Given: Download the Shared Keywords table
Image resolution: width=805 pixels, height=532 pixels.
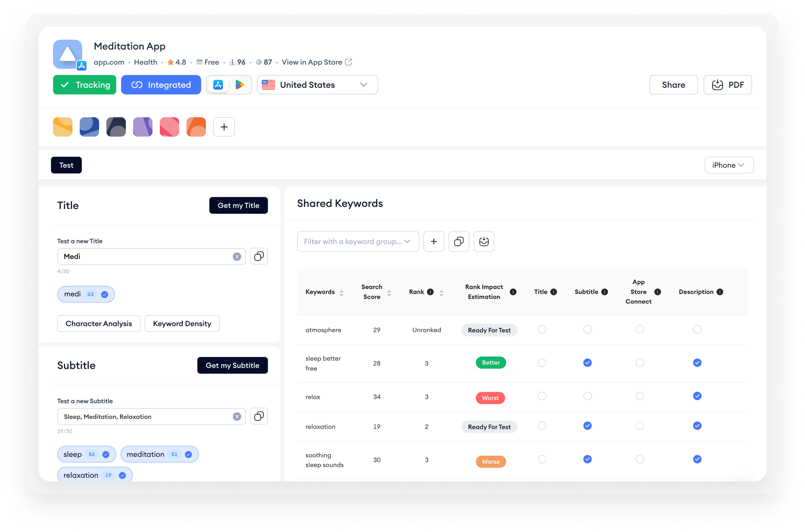Looking at the screenshot, I should coord(484,242).
